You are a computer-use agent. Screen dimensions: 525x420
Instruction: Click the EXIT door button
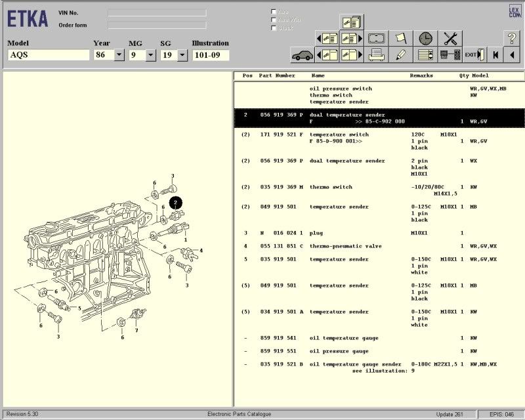click(x=473, y=55)
